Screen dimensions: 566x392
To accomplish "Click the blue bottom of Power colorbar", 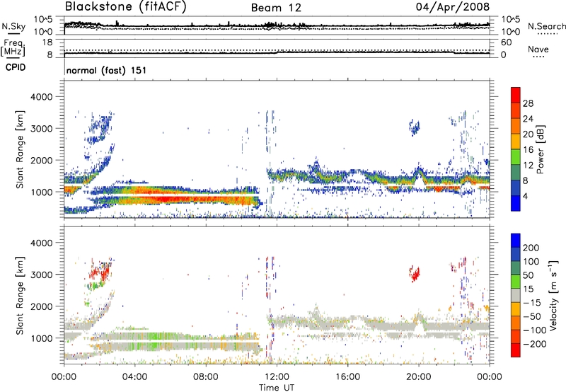I will point(516,203).
